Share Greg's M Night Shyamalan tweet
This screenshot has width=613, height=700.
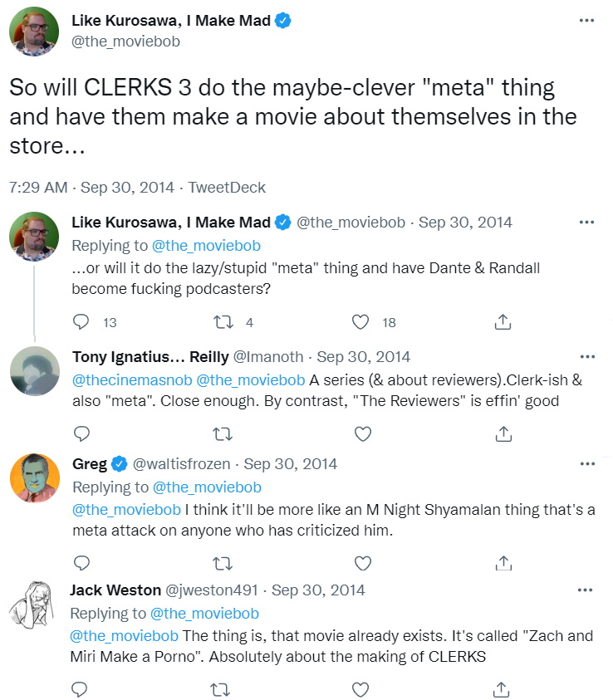503,564
